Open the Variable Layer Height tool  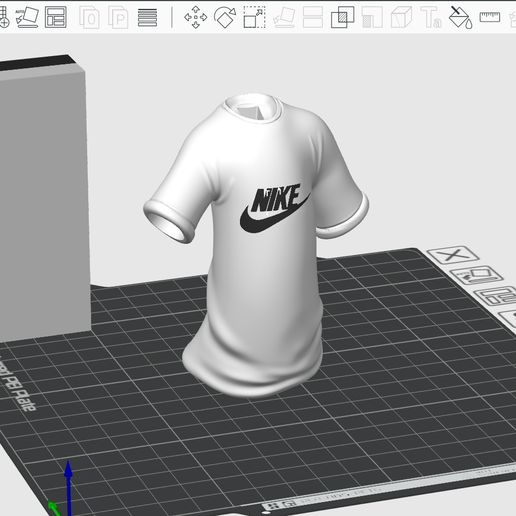coord(147,17)
